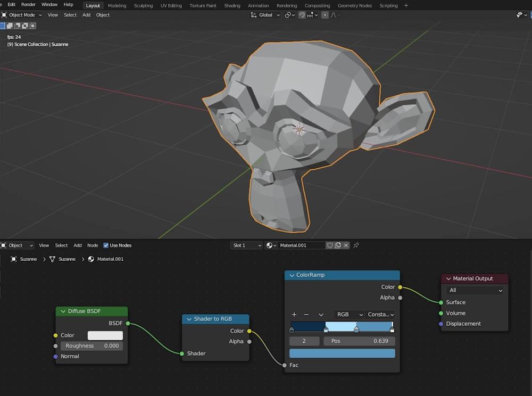Remove the active ColorRamp color stop
Viewport: 532px width, 396px height.
point(306,315)
